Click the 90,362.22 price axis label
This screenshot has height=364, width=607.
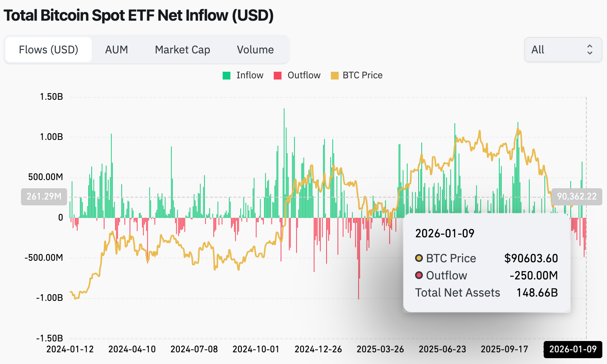click(x=576, y=196)
